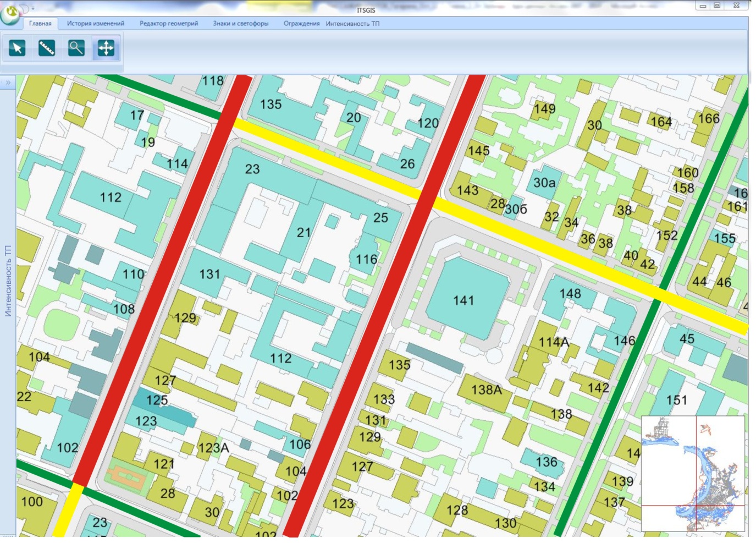
Task: Click building label 152
Action: point(667,235)
